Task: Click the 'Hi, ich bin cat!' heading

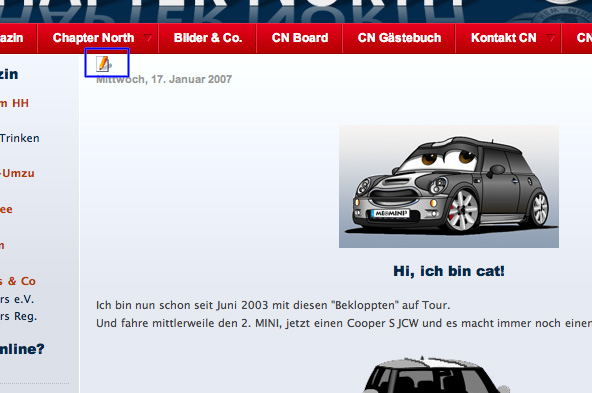Action: [x=449, y=271]
